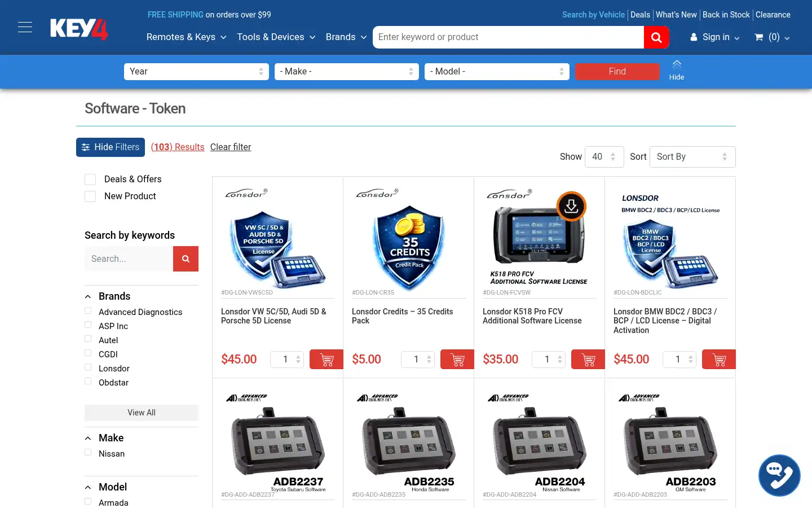Open the Remotes & Keys menu
The height and width of the screenshot is (508, 812).
pos(187,37)
